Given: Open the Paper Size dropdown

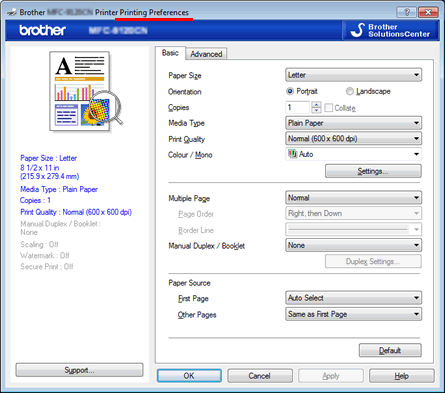Looking at the screenshot, I should [353, 75].
